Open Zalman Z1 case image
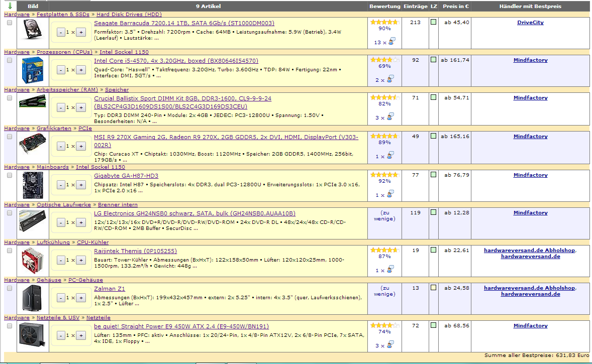Screen dimensions: 592x364 click(x=33, y=298)
